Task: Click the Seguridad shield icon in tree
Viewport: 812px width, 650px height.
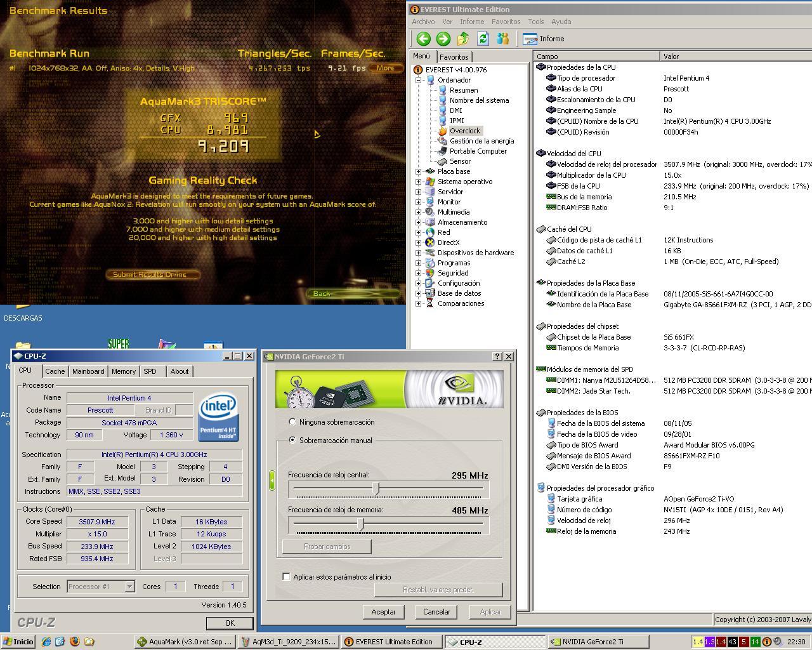Action: (430, 273)
